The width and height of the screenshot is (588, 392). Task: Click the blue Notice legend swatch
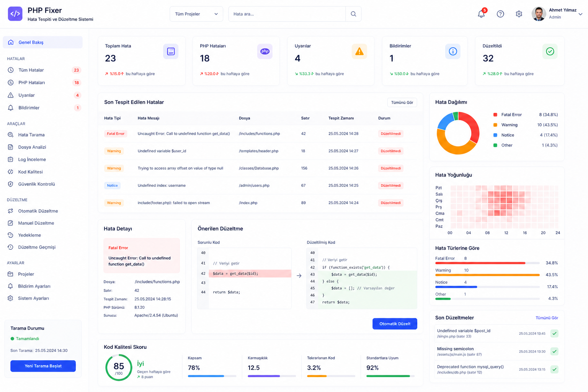(x=495, y=135)
